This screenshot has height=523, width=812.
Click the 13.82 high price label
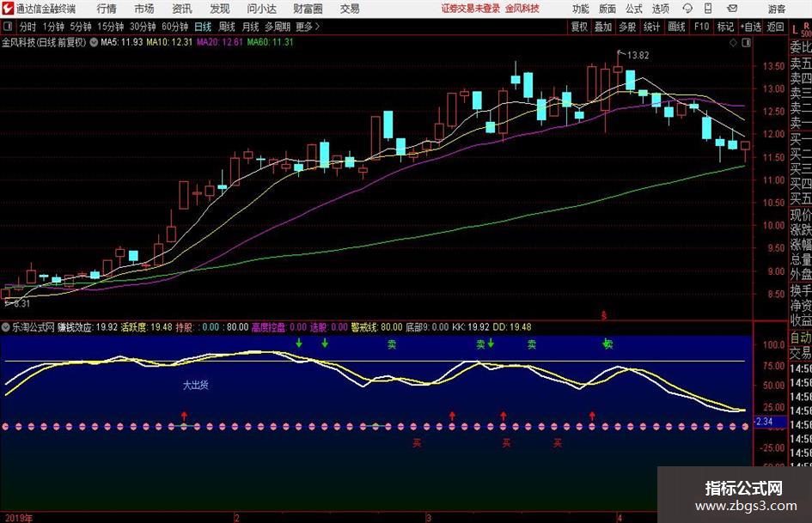coord(638,56)
